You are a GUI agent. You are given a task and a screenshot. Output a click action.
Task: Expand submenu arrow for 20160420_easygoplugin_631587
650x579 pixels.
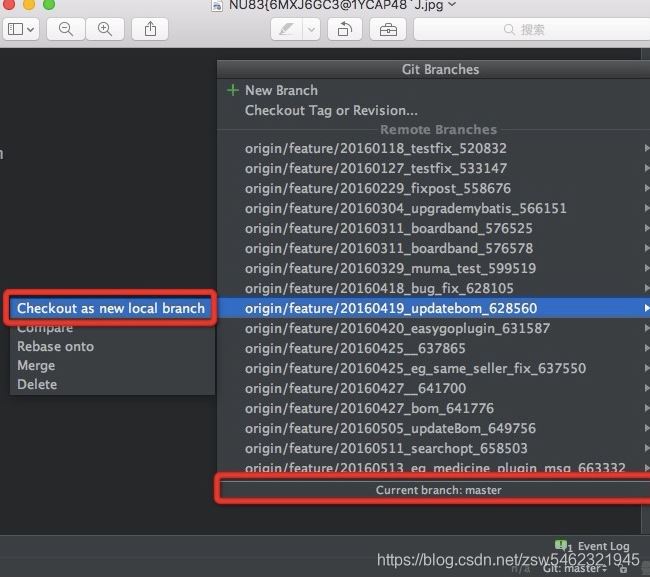(x=646, y=328)
